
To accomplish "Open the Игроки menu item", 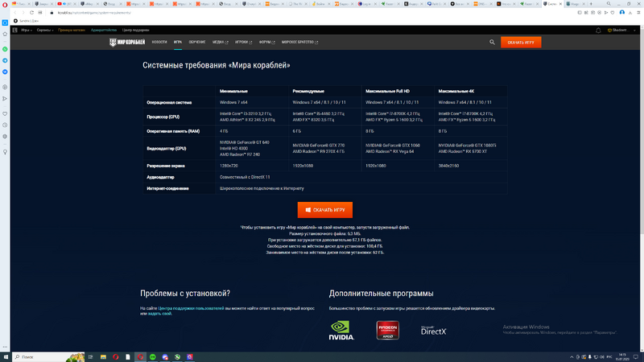I will (244, 42).
